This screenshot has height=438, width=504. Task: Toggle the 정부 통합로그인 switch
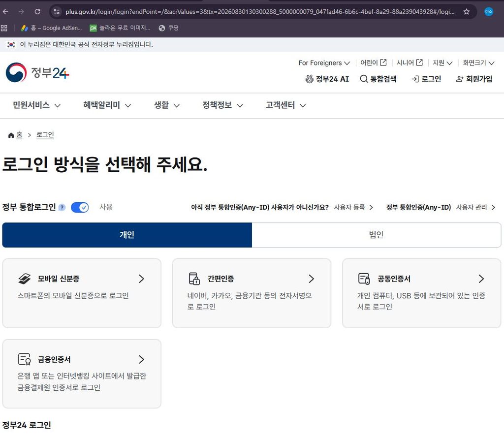(x=80, y=208)
